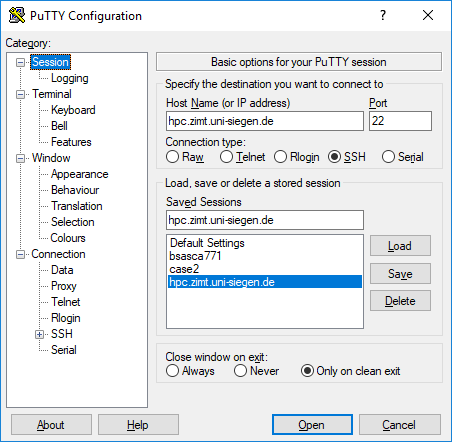Click the Open button to connect
Screen dimensions: 453x442
(312, 425)
